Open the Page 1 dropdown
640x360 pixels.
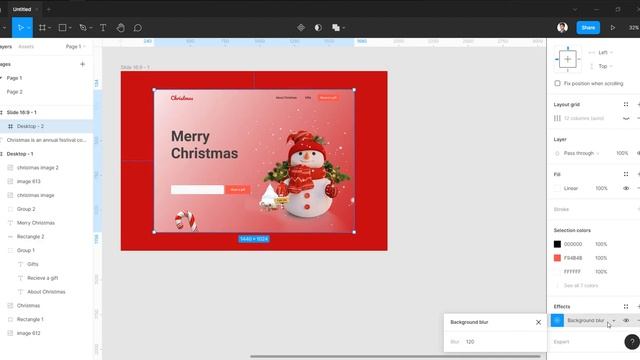pos(76,47)
